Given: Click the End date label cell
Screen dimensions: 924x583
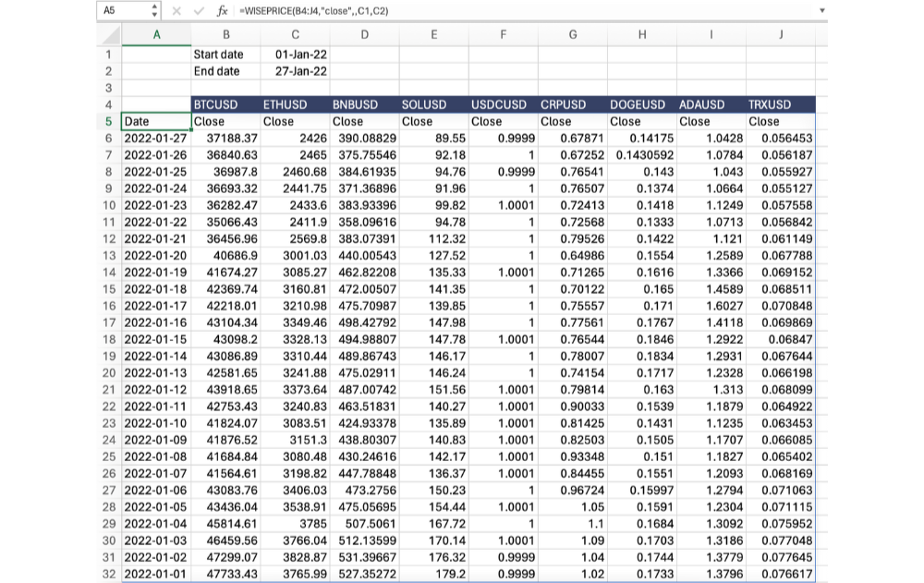Looking at the screenshot, I should [x=225, y=71].
